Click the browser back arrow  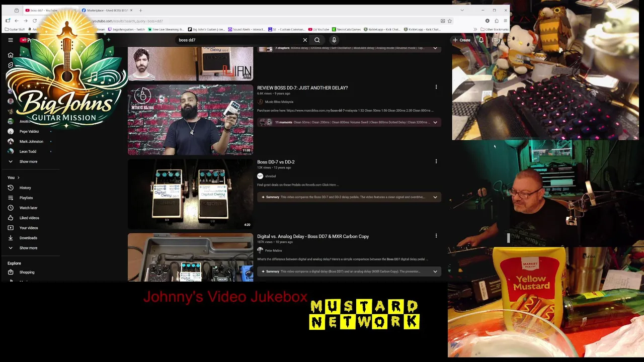point(17,21)
